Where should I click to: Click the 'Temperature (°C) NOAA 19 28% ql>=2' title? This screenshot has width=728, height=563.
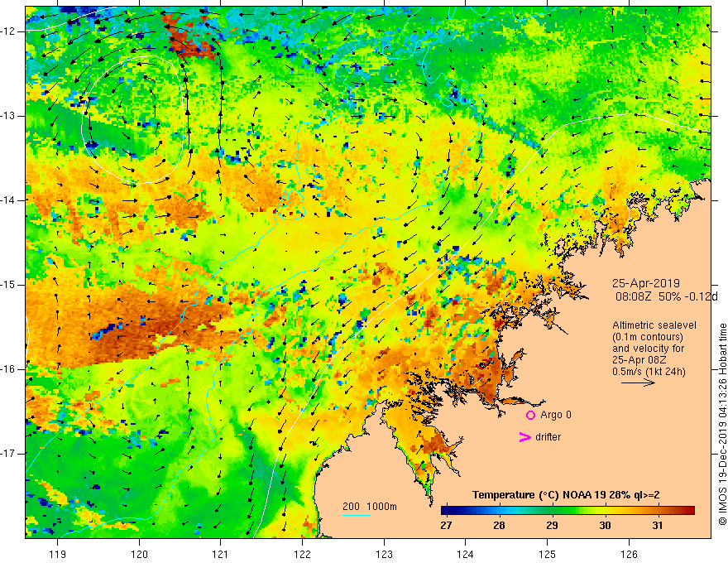(x=566, y=495)
